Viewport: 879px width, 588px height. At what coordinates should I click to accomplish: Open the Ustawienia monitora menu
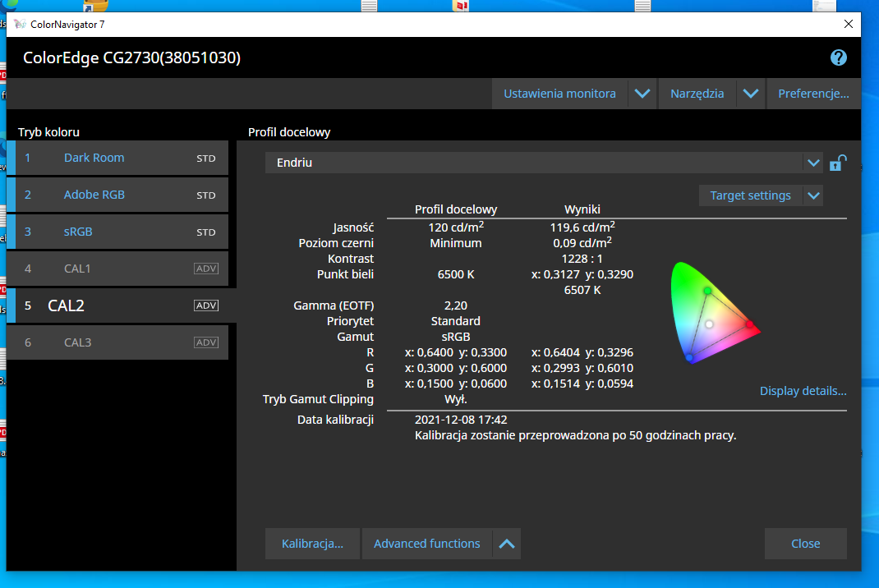[x=559, y=94]
